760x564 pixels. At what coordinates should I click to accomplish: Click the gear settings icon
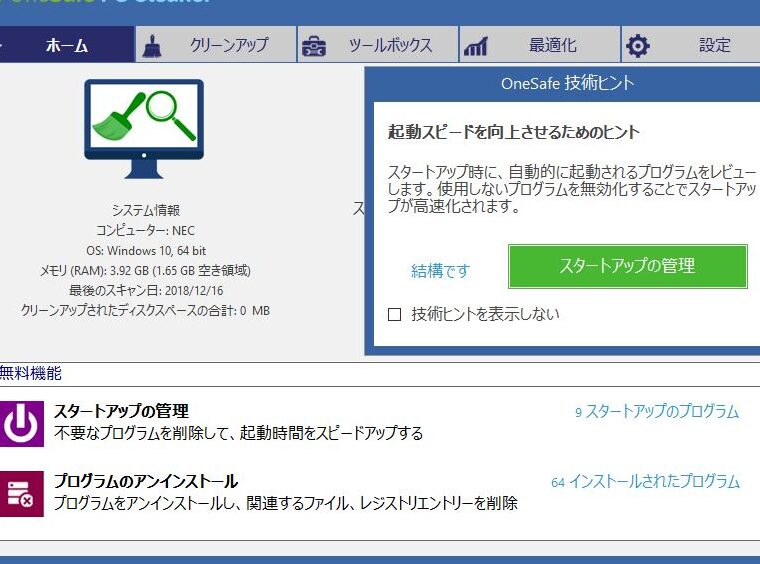[x=637, y=45]
